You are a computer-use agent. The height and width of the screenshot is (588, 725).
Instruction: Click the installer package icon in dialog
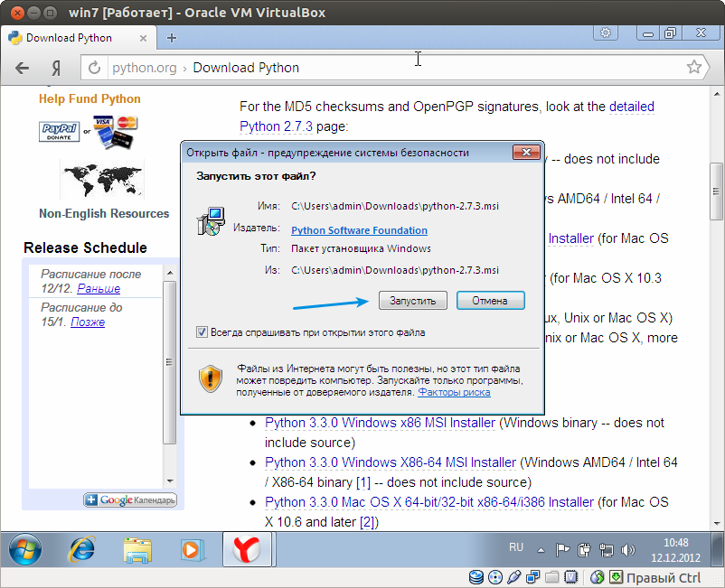(x=211, y=221)
